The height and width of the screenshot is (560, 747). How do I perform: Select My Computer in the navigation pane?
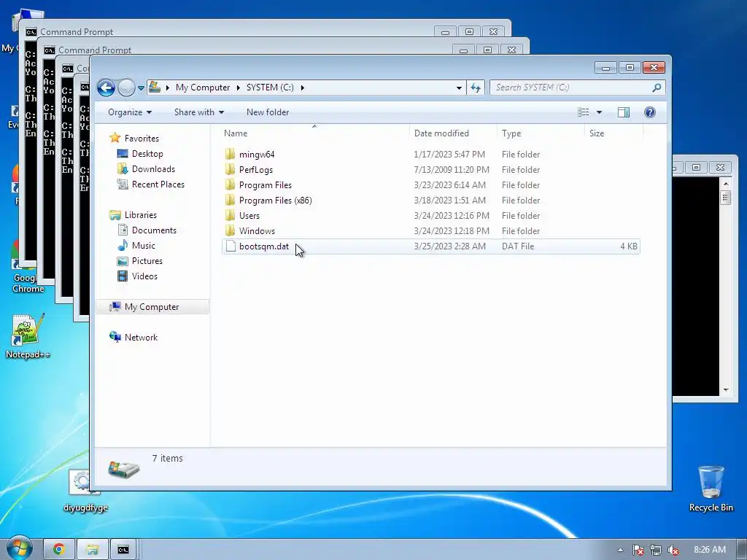152,307
